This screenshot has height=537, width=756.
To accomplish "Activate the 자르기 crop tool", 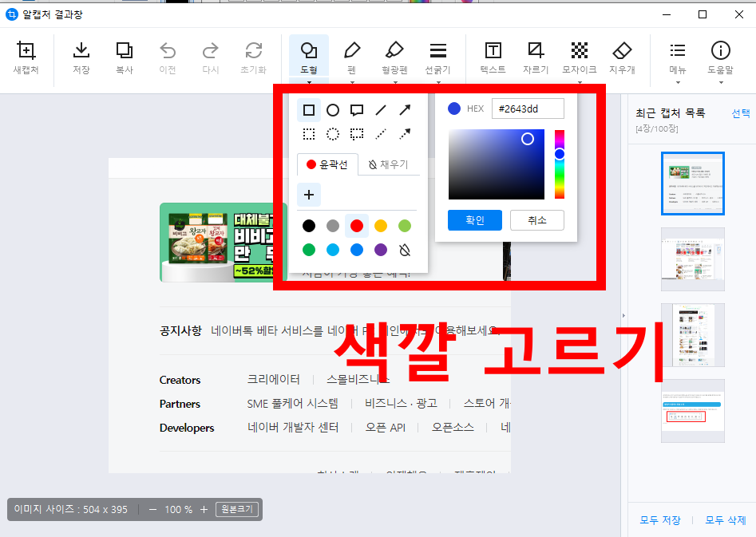I will pos(535,56).
